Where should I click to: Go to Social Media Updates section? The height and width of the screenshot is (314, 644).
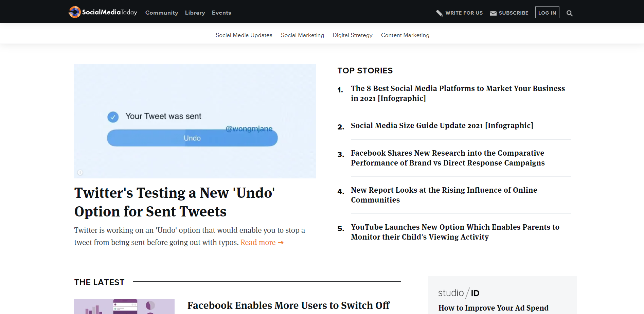(x=244, y=35)
